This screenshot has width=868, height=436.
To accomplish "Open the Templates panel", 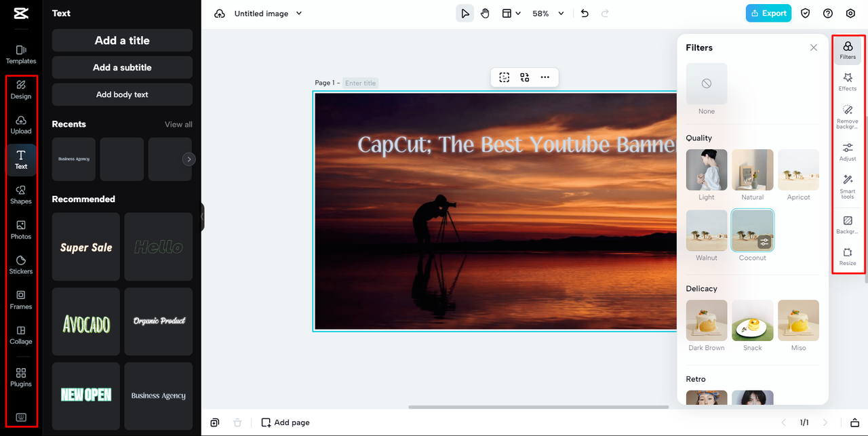I will tap(21, 54).
